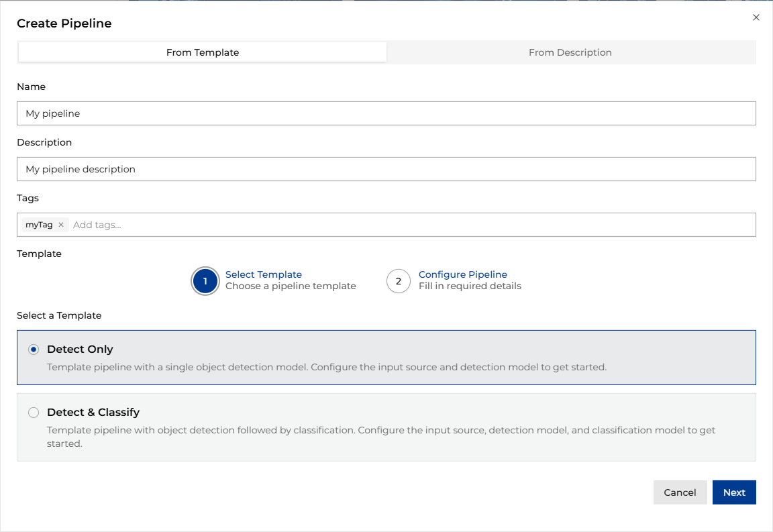Switch to the From Description tab
This screenshot has height=532, width=773.
(570, 52)
